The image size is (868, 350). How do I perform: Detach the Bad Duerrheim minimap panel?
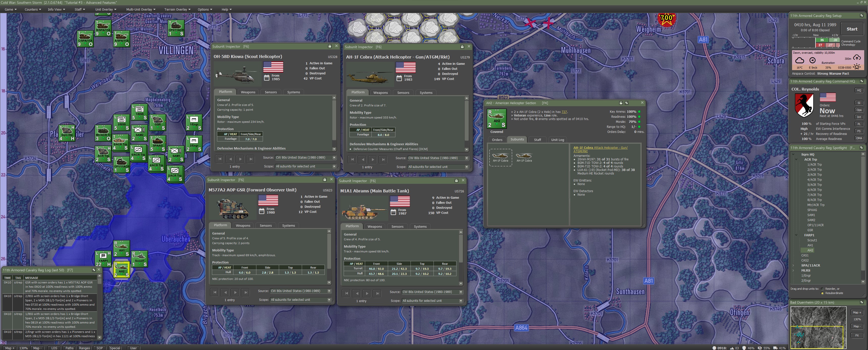(862, 302)
